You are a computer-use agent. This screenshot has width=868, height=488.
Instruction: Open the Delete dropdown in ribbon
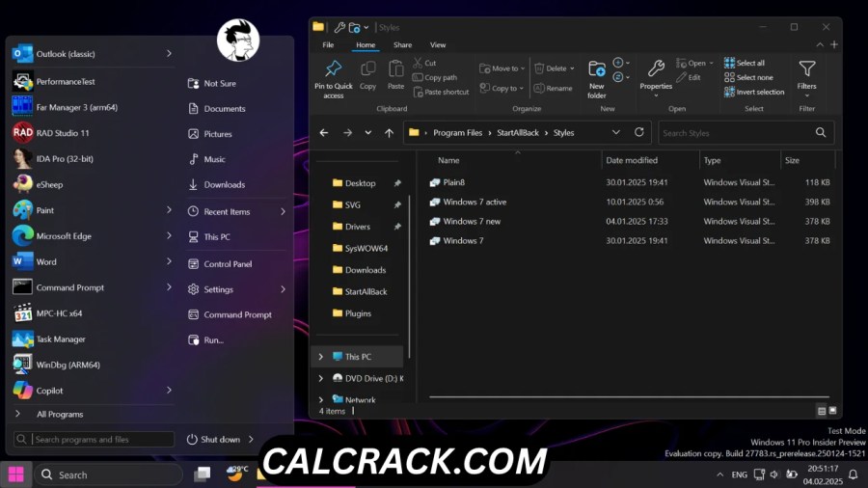click(x=555, y=68)
